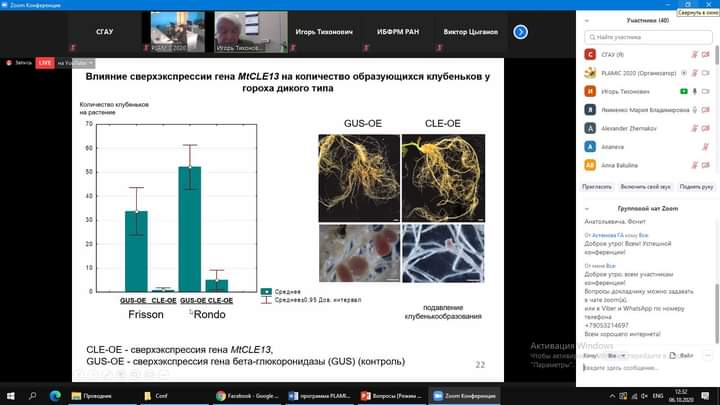720x405 pixels.
Task: Click the chat panel scrollbar
Action: pos(717,314)
